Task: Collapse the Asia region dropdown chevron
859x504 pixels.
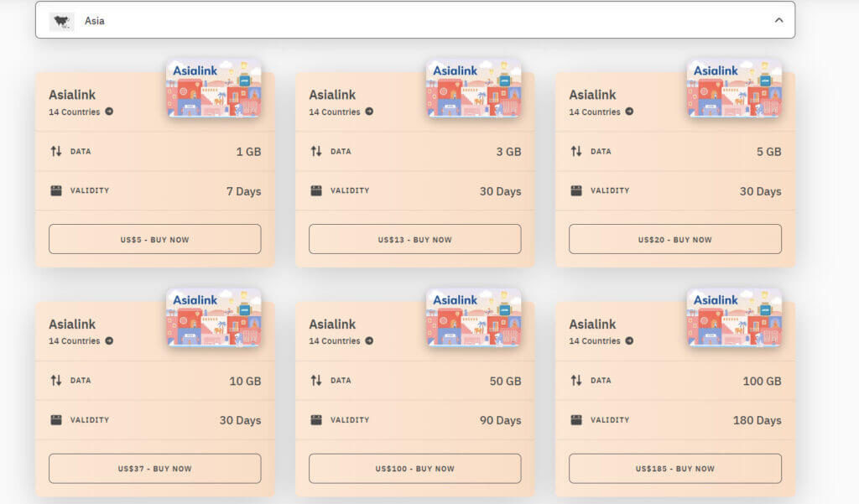Action: 778,20
